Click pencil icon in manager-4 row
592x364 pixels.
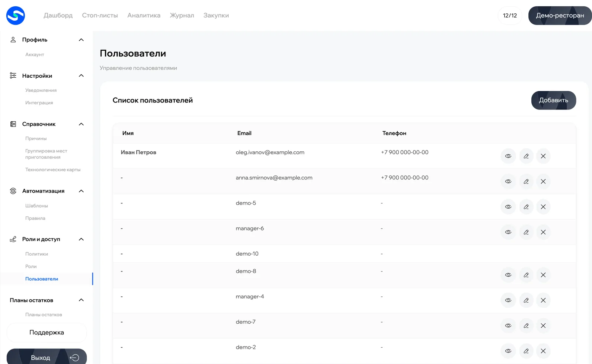point(526,300)
